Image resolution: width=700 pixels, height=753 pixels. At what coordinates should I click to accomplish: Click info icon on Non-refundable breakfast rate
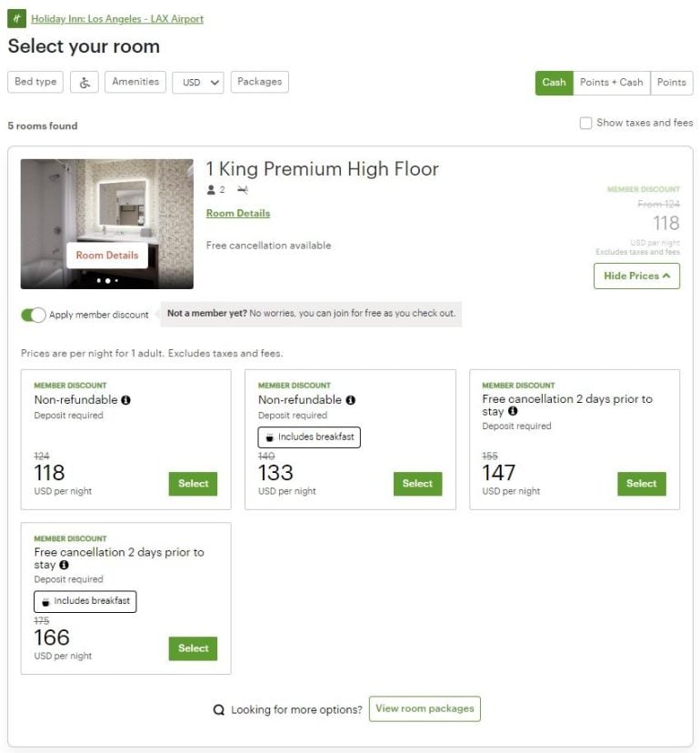click(350, 400)
